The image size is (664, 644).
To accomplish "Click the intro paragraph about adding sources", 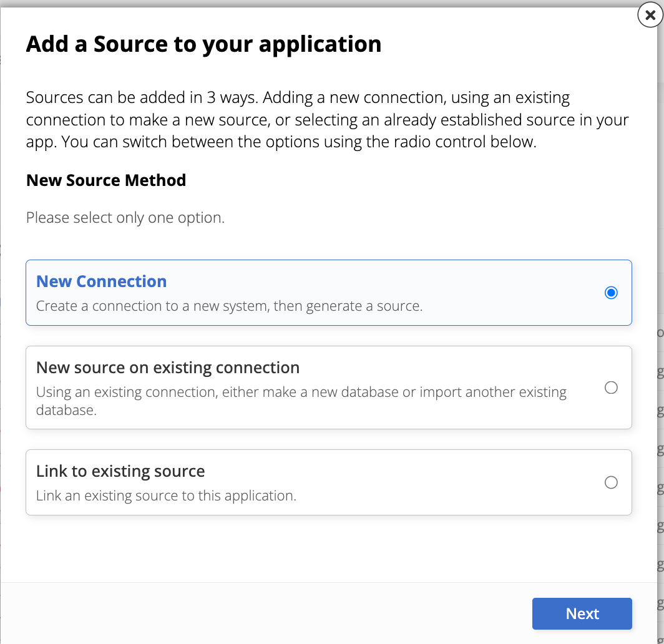I will tap(325, 119).
